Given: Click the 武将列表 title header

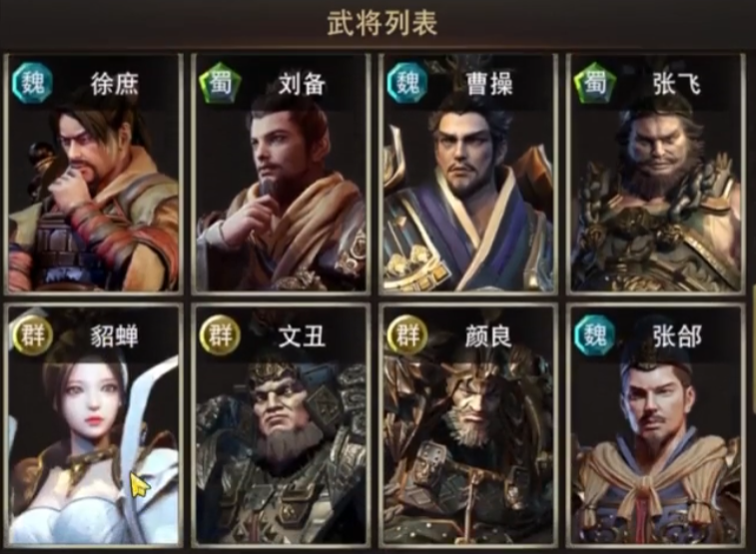Looking at the screenshot, I should 381,23.
